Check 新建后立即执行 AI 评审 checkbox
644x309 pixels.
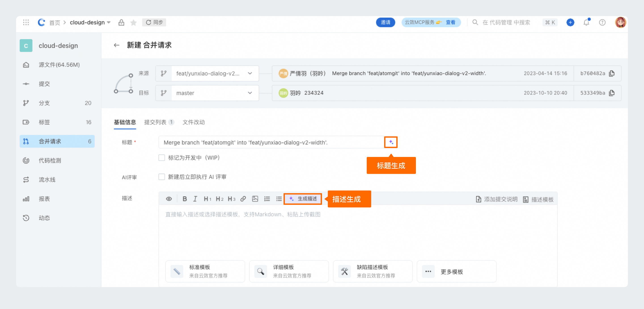pos(162,177)
